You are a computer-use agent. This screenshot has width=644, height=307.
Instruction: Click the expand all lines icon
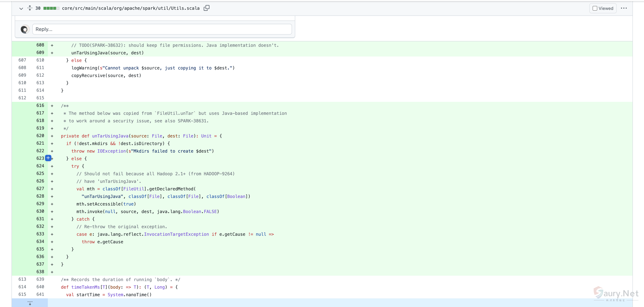click(x=30, y=8)
